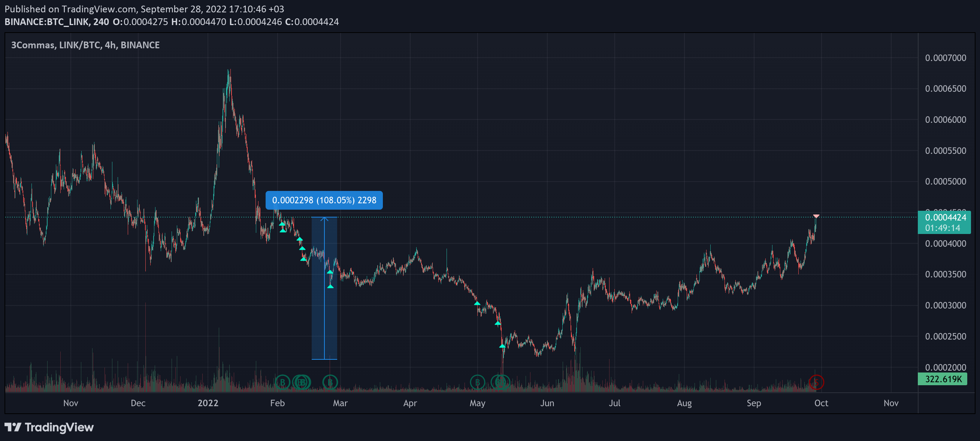This screenshot has height=441, width=980.
Task: Click the 0.0006000 price axis label
Action: click(x=946, y=120)
